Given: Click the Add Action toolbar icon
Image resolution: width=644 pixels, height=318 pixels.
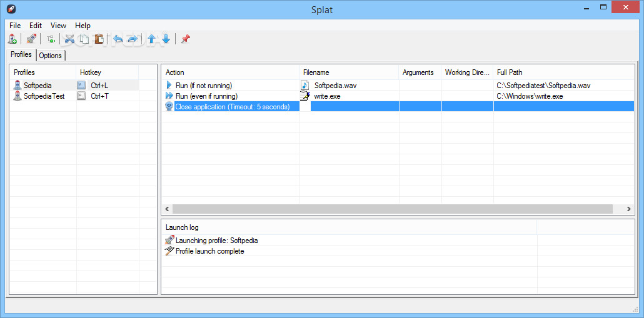Looking at the screenshot, I should (51, 39).
